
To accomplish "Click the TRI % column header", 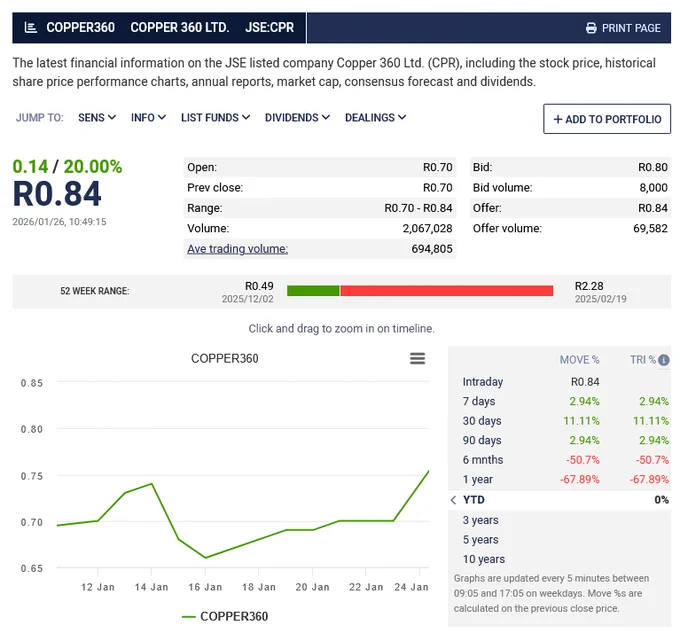I will [643, 360].
